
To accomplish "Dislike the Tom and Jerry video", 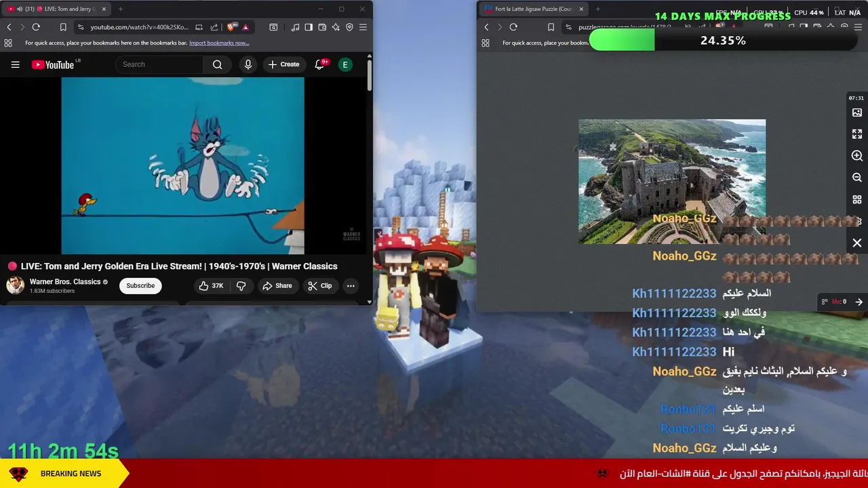I will pos(241,285).
